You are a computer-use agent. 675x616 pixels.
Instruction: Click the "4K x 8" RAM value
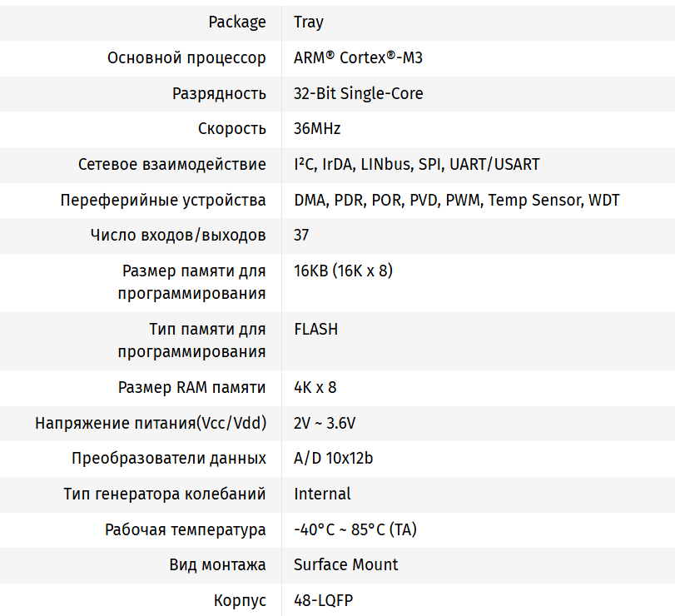pyautogui.click(x=315, y=387)
